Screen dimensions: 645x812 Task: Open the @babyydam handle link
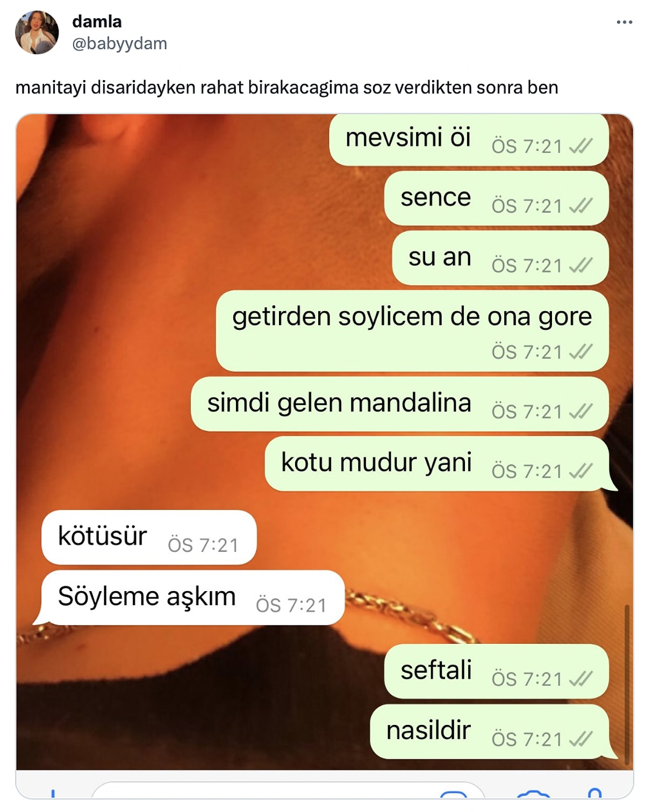point(119,43)
